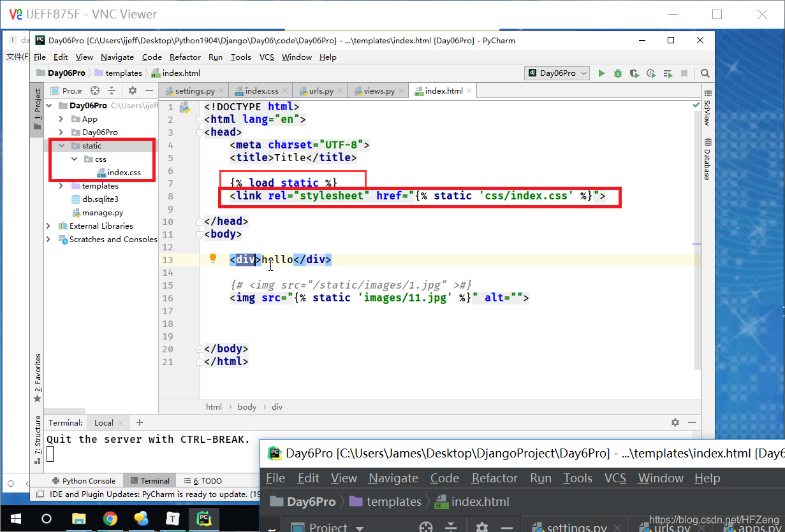Click the body breadcrumb below the editor
Screen dimensions: 785x532
(x=246, y=406)
